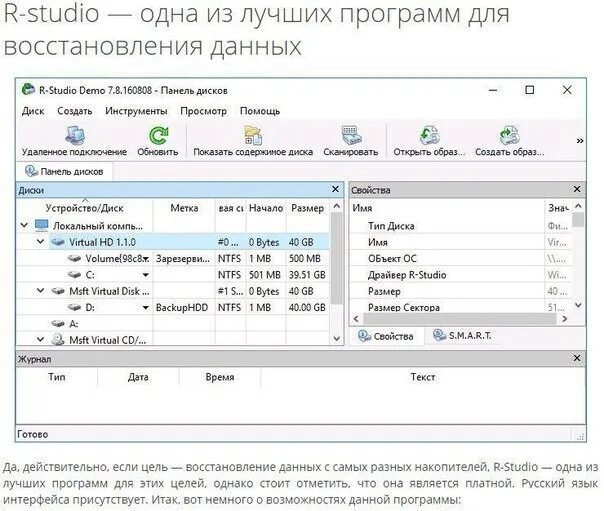Collapse the Локальный компьютер tree node
Image resolution: width=604 pixels, height=511 pixels.
[x=24, y=225]
